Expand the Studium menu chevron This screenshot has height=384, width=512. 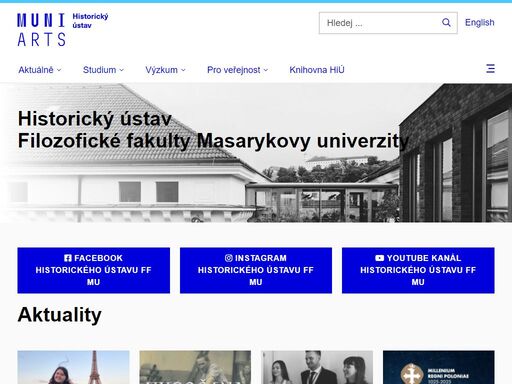coord(122,70)
